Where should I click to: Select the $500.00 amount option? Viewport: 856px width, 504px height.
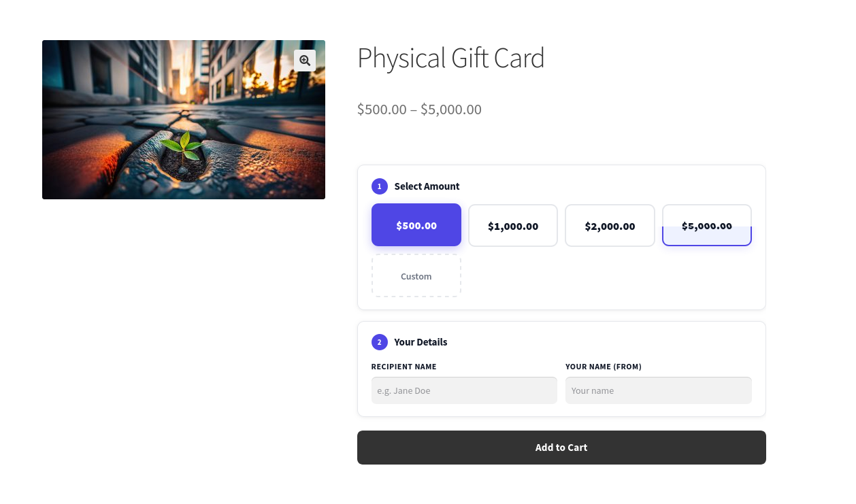416,225
